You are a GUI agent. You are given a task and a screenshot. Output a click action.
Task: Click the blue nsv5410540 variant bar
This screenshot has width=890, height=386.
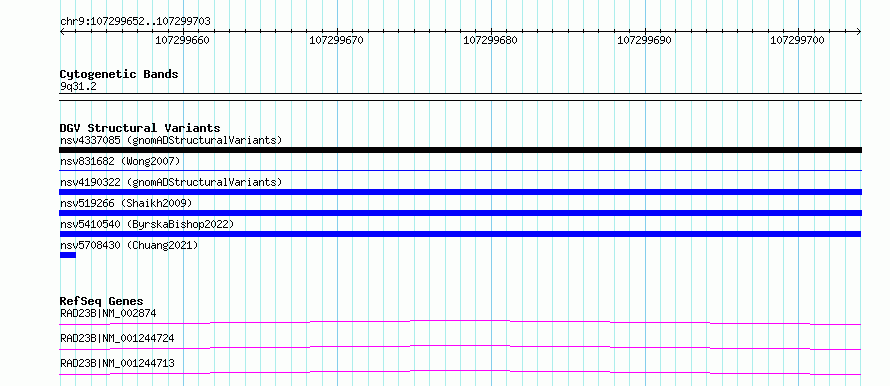tap(460, 234)
